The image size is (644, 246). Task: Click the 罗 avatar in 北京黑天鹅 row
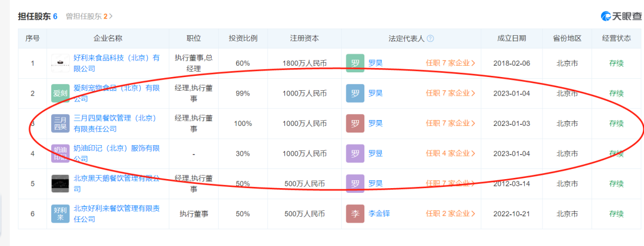click(355, 183)
